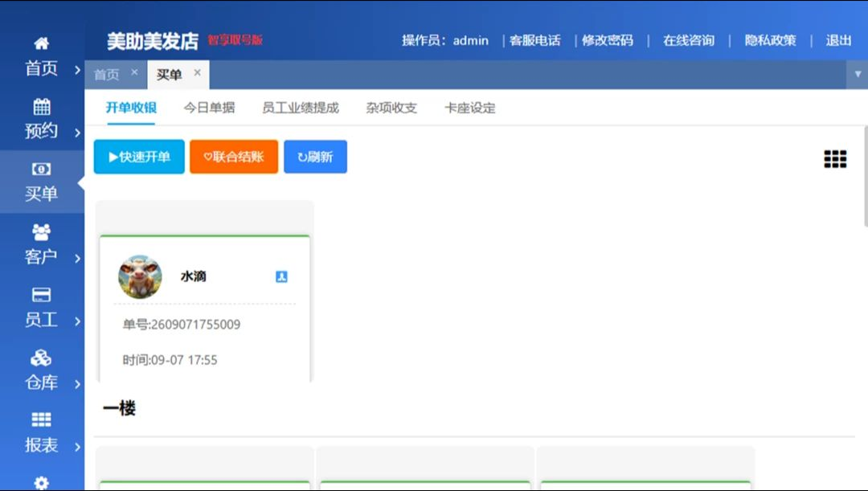Click the 预约 sidebar label
This screenshot has height=491, width=868.
click(42, 131)
